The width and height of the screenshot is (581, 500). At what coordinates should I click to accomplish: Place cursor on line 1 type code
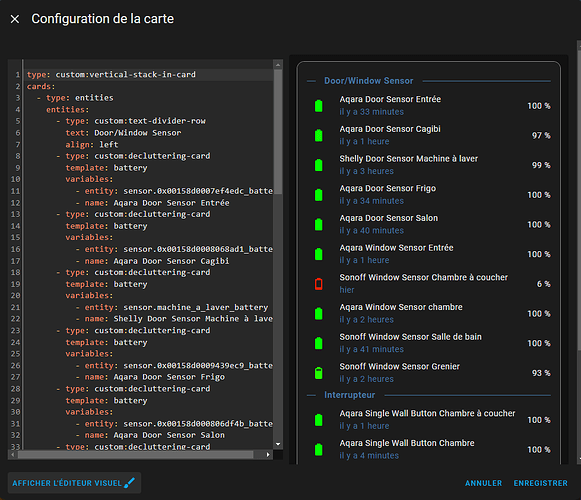tap(111, 74)
